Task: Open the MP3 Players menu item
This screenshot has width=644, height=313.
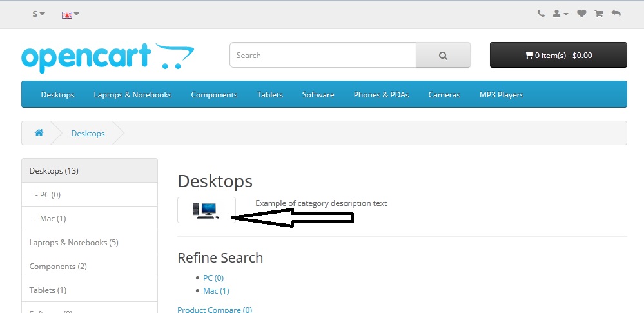Action: [x=502, y=95]
